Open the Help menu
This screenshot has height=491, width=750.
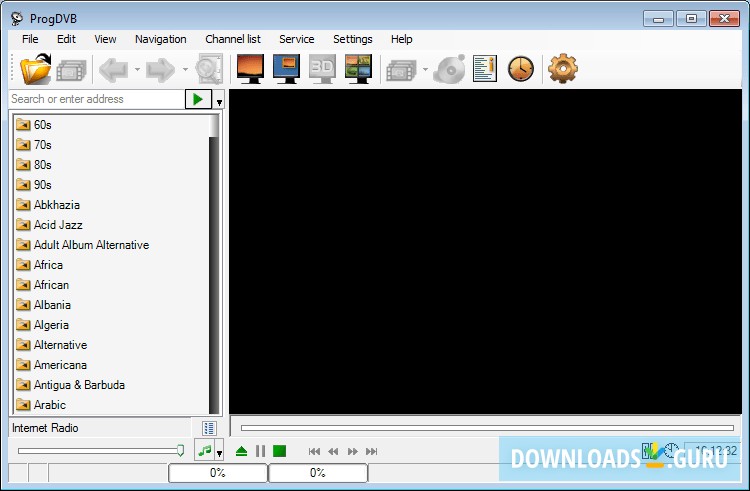(401, 39)
